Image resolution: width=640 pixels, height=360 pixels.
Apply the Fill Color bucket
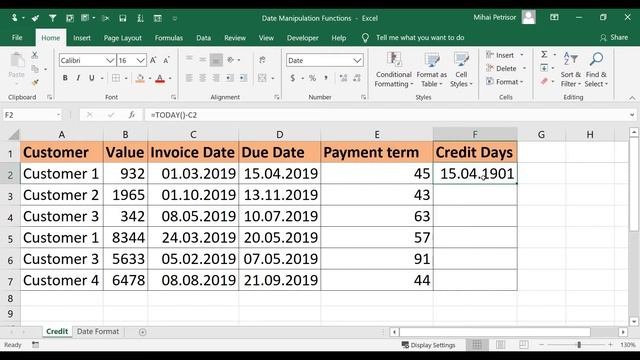[x=140, y=78]
